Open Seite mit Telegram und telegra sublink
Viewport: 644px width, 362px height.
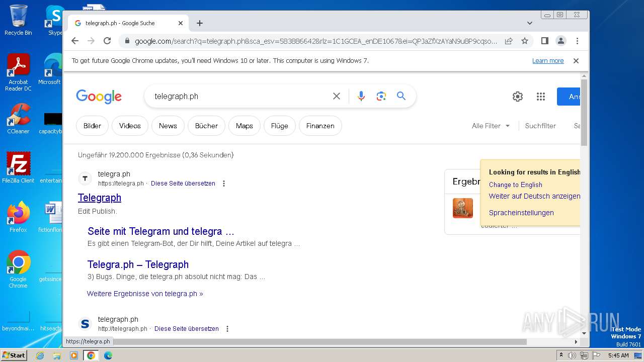click(x=161, y=231)
